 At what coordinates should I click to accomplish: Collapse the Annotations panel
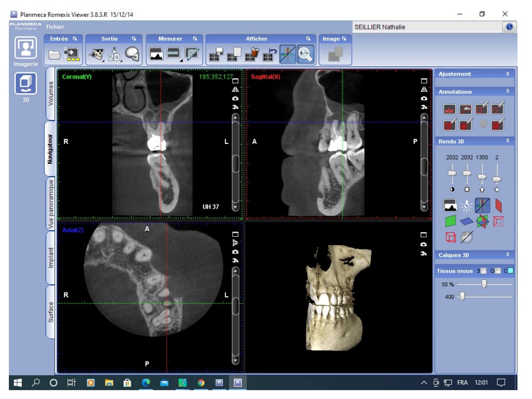[x=508, y=92]
